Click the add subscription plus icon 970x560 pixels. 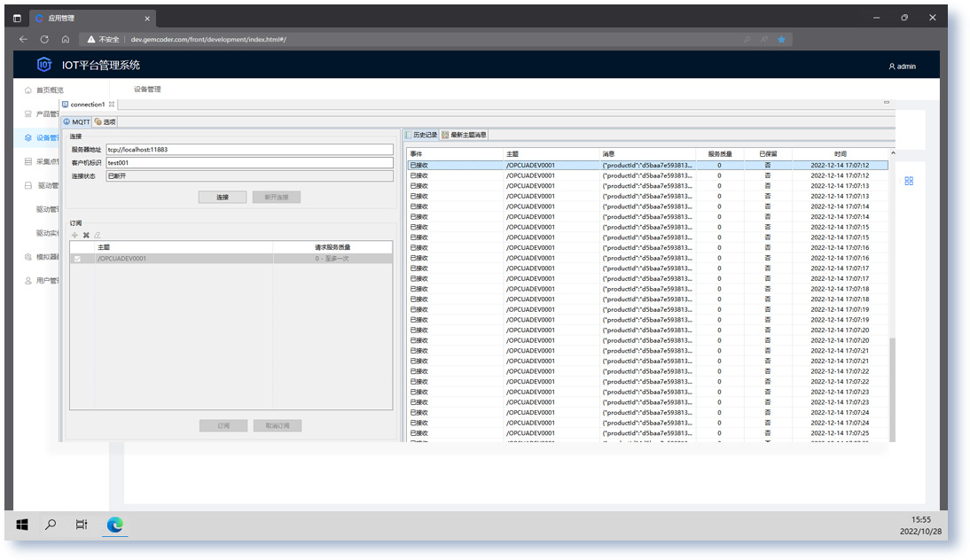[x=74, y=235]
